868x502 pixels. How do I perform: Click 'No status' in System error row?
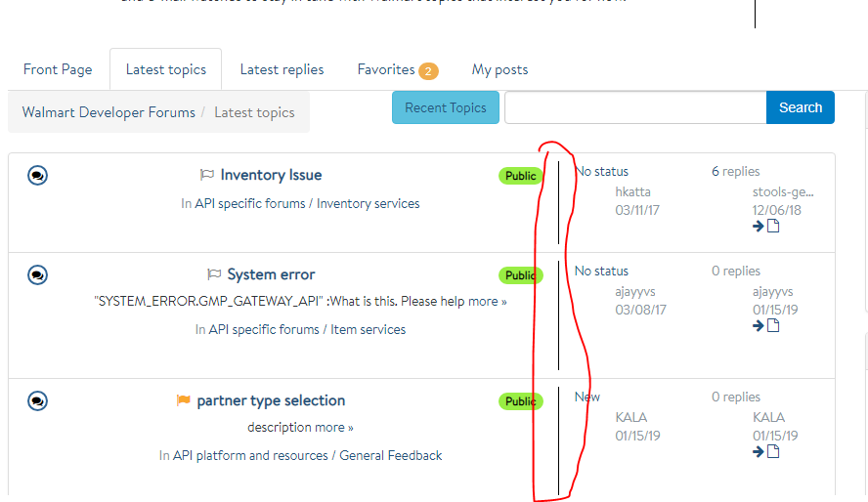tap(601, 271)
